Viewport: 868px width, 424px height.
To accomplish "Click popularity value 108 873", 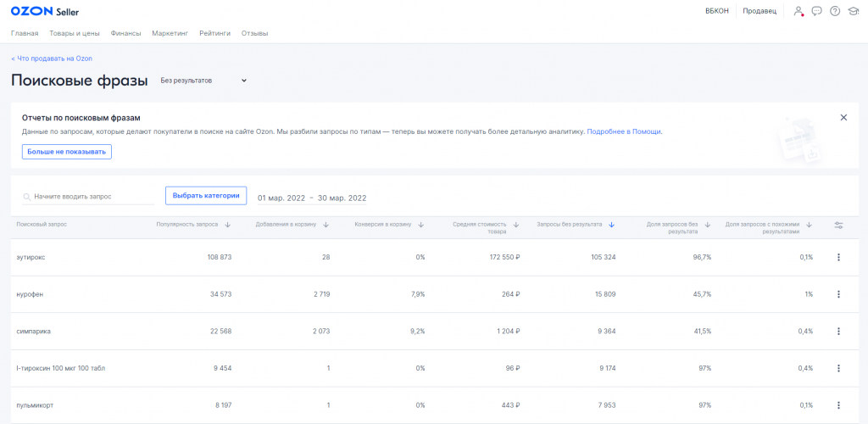I will [x=220, y=258].
